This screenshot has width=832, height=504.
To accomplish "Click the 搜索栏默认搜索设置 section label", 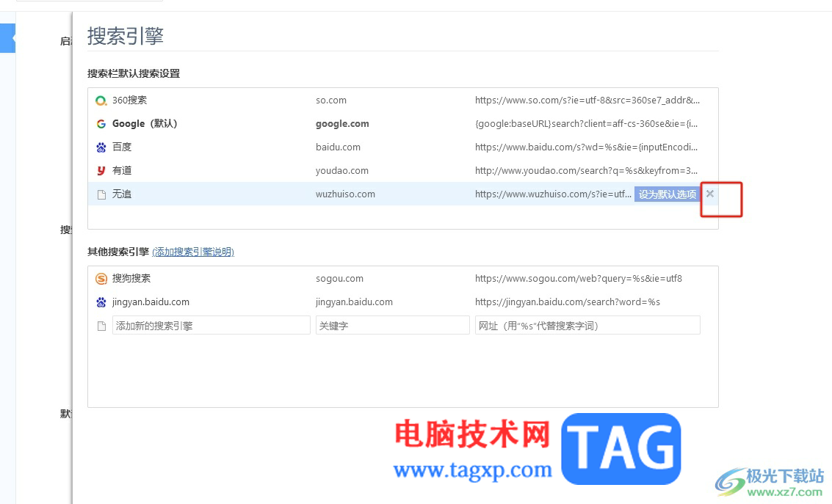I will 134,73.
